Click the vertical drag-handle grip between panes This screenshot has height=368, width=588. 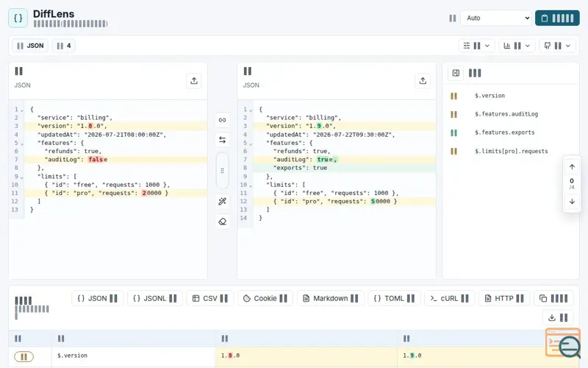click(x=223, y=171)
